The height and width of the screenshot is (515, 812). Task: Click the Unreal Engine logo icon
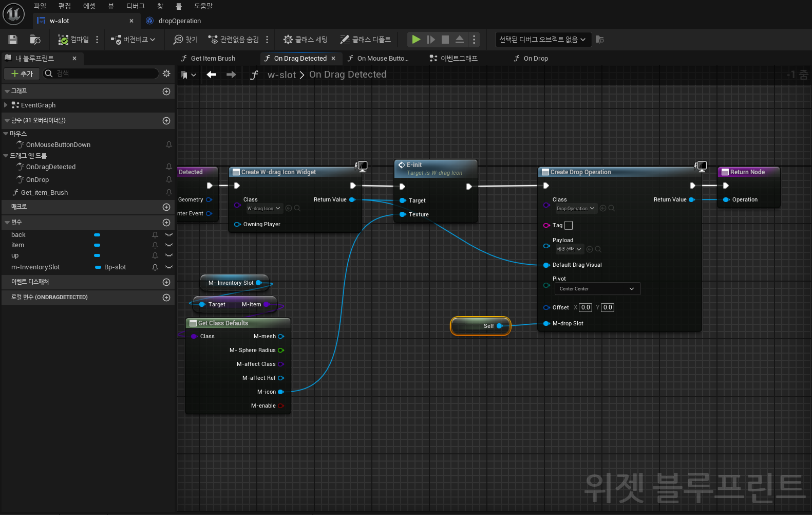pyautogui.click(x=14, y=14)
